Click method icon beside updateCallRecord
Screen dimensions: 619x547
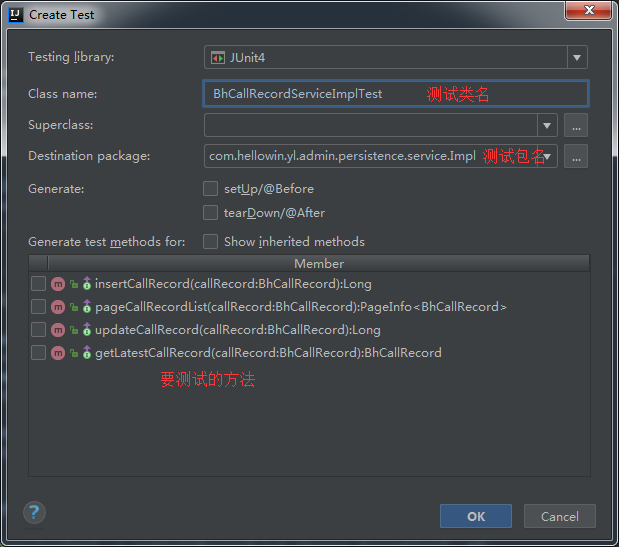point(58,330)
